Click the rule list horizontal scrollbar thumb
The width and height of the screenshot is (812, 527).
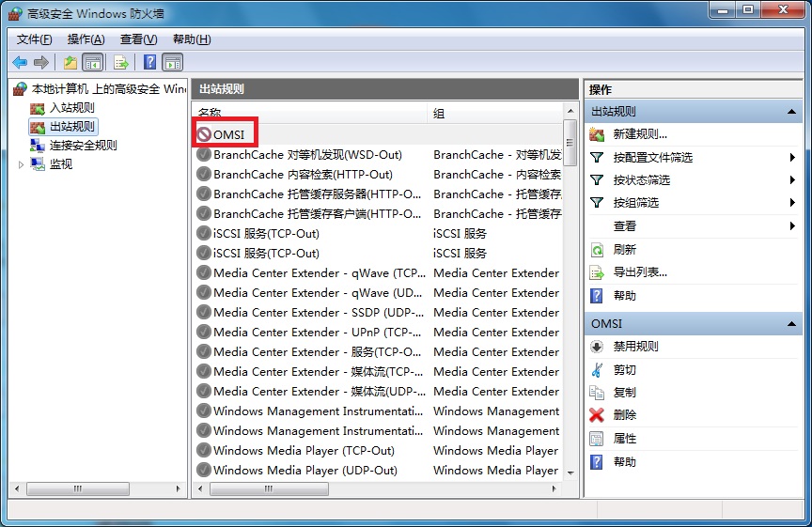[x=269, y=488]
